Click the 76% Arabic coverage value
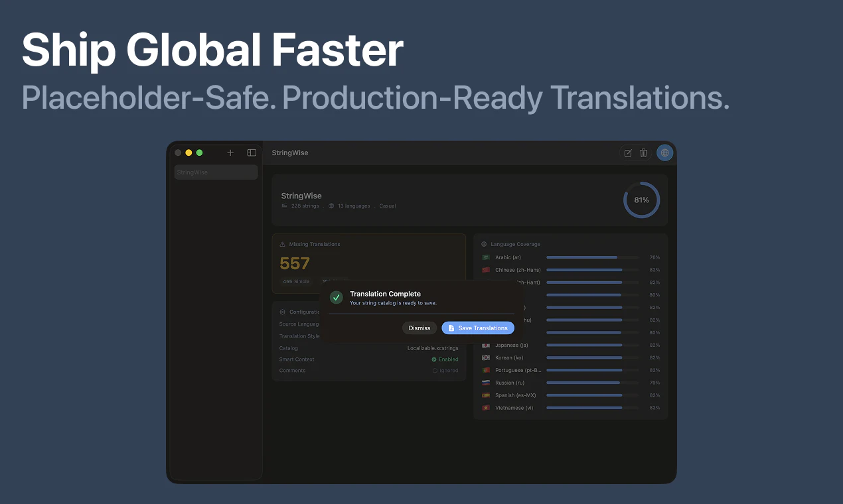 pyautogui.click(x=654, y=257)
